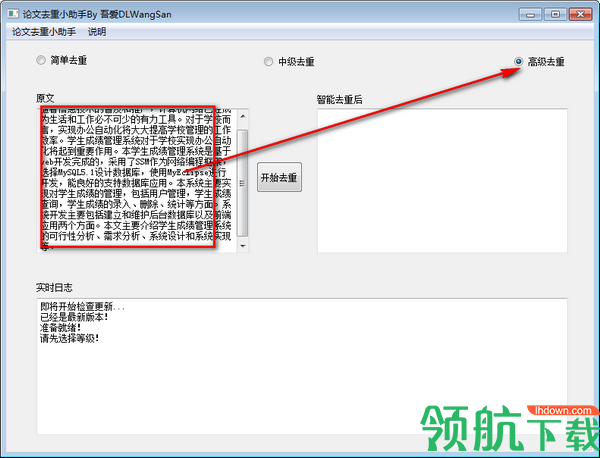600x458 pixels.
Task: Click the log line 请先选择等级!
Action: coord(70,338)
